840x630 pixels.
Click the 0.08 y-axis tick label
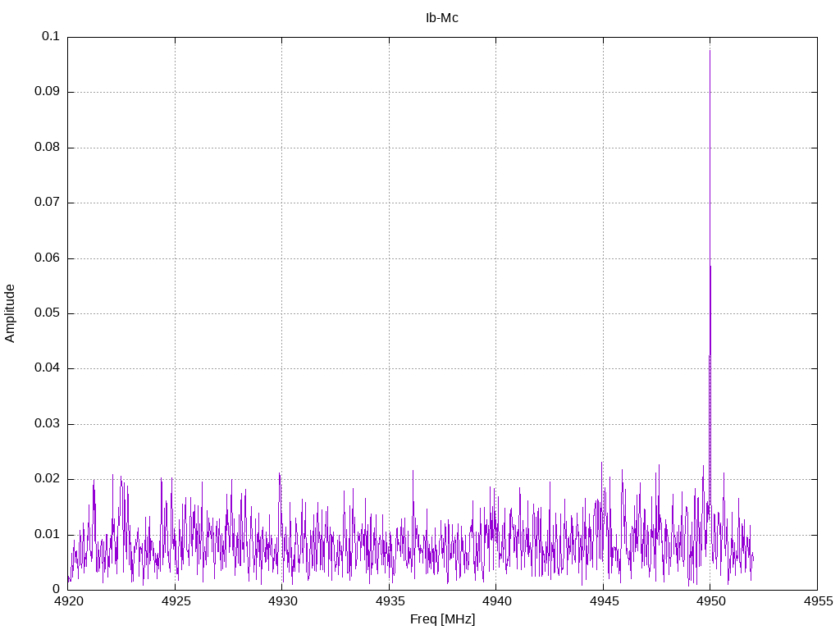48,148
